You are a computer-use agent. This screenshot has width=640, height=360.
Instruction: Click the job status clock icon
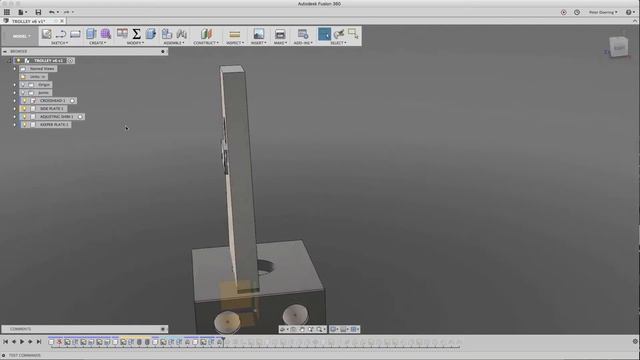[577, 12]
